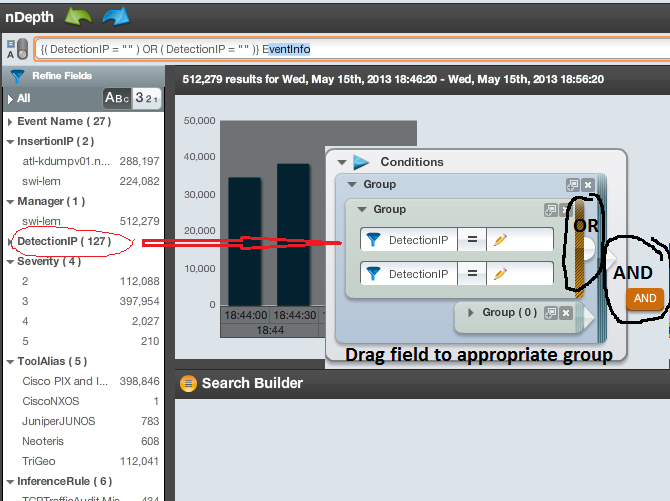Sort fields alphabetically with ABC button
This screenshot has height=501, width=670.
[x=117, y=98]
